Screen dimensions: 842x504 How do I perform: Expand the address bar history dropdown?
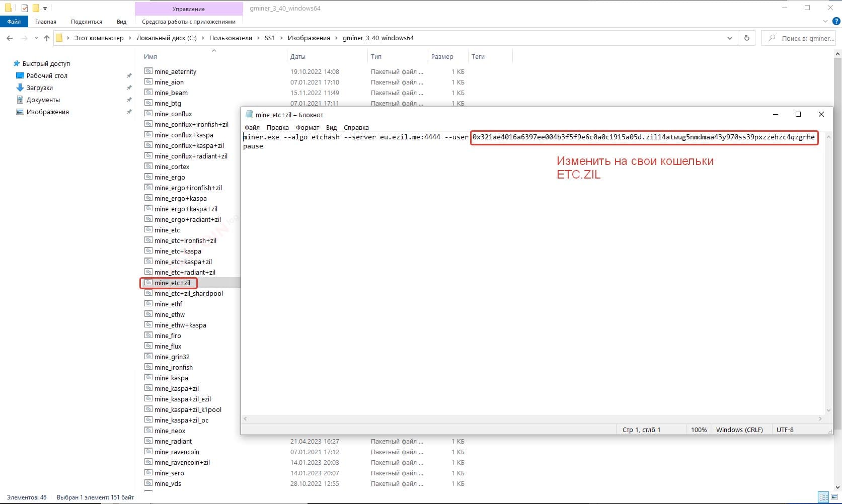point(730,38)
